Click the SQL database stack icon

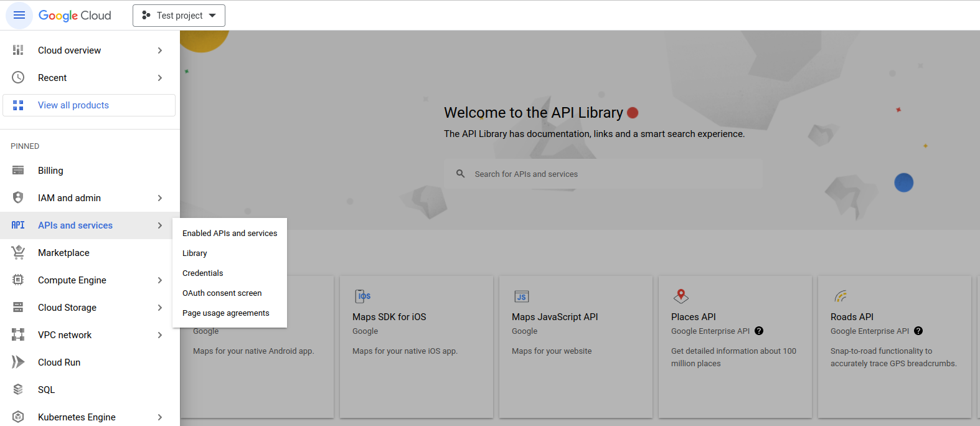coord(18,389)
